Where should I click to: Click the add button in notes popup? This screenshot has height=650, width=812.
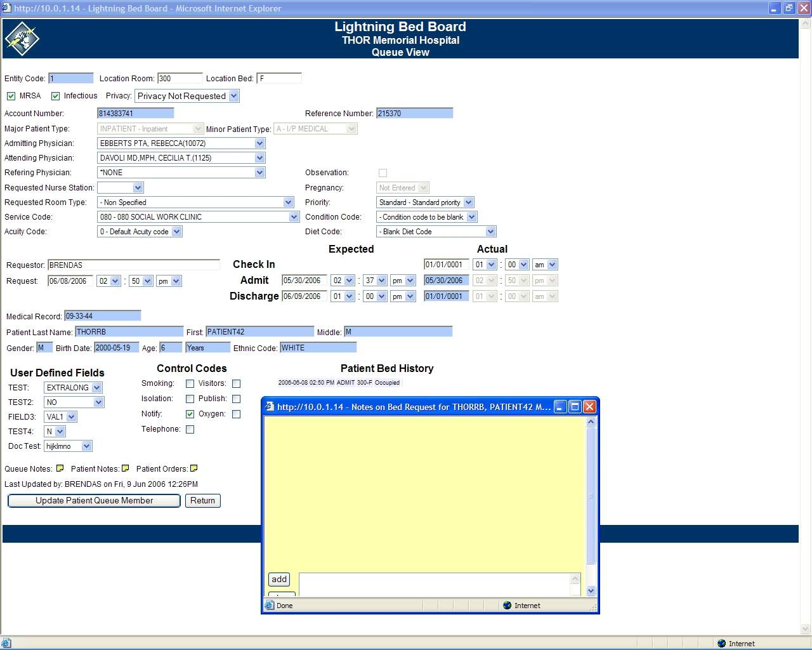coord(279,580)
